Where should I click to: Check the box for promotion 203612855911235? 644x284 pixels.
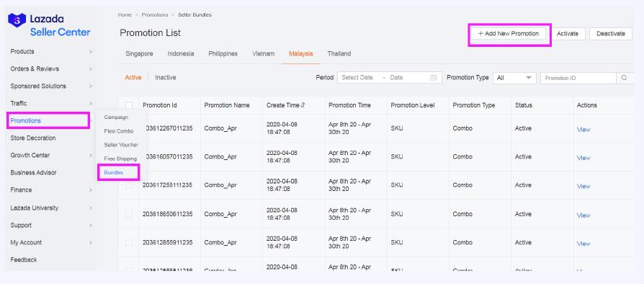129,242
